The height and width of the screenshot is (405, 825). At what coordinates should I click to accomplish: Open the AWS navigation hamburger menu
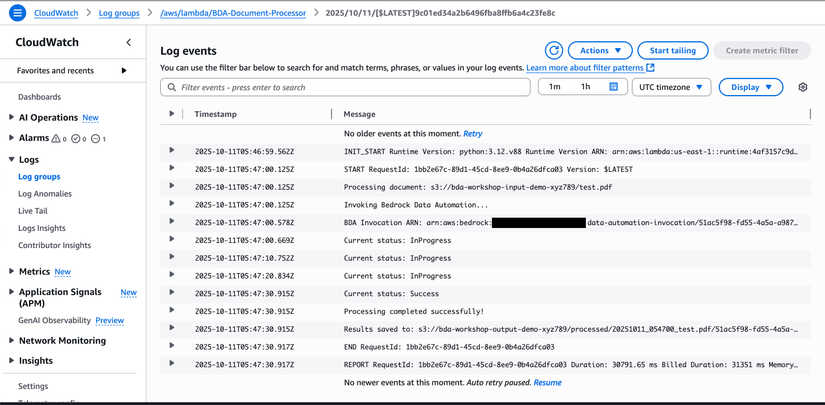coord(17,13)
